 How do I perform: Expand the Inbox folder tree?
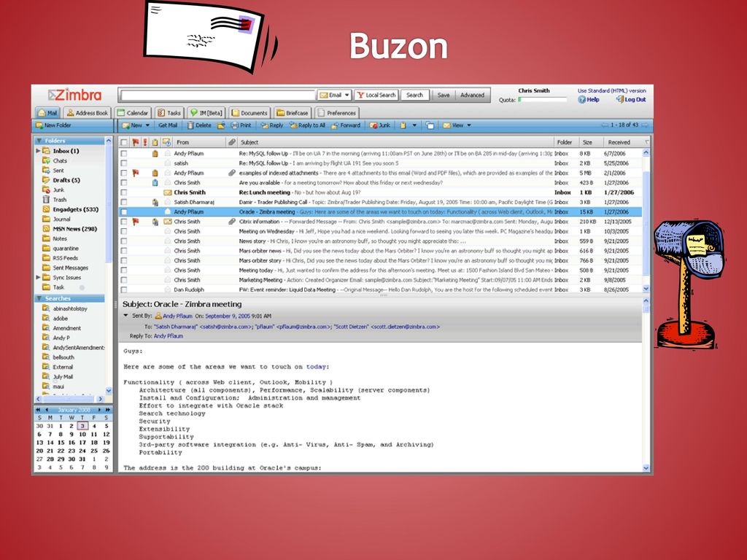tap(38, 150)
